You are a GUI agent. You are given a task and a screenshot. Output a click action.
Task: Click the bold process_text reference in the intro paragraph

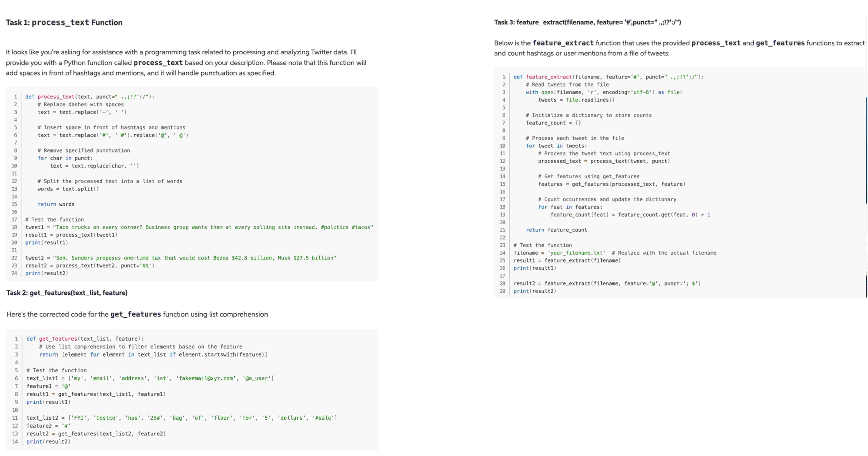[158, 63]
